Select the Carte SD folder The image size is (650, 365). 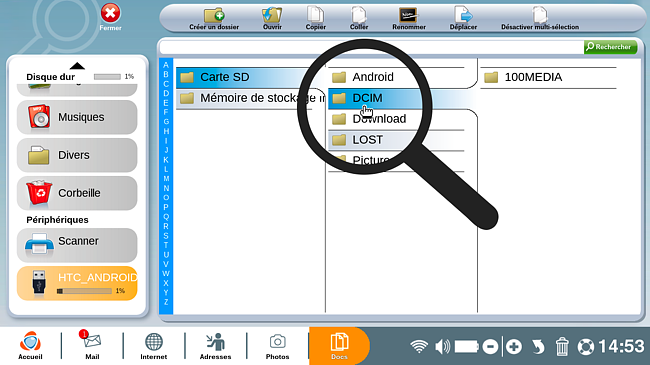click(x=250, y=77)
